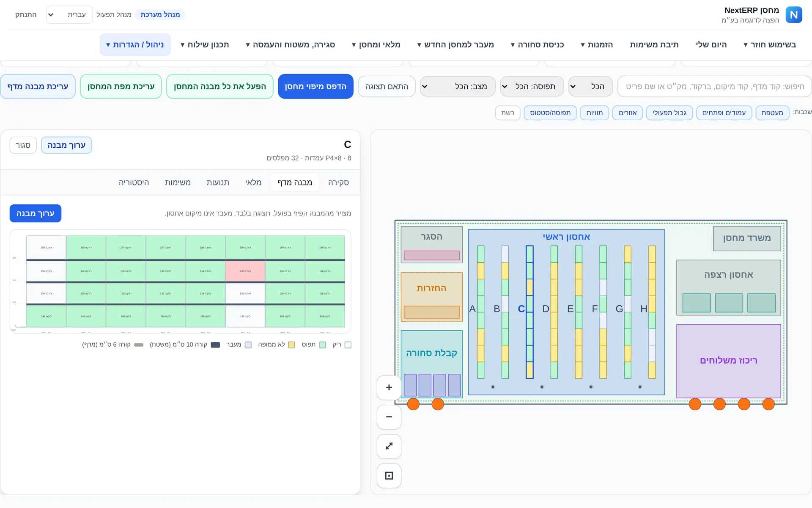Viewport: 812px width, 508px height.
Task: Click the pink 138 cell in the shelf diagram
Action: coord(245,271)
